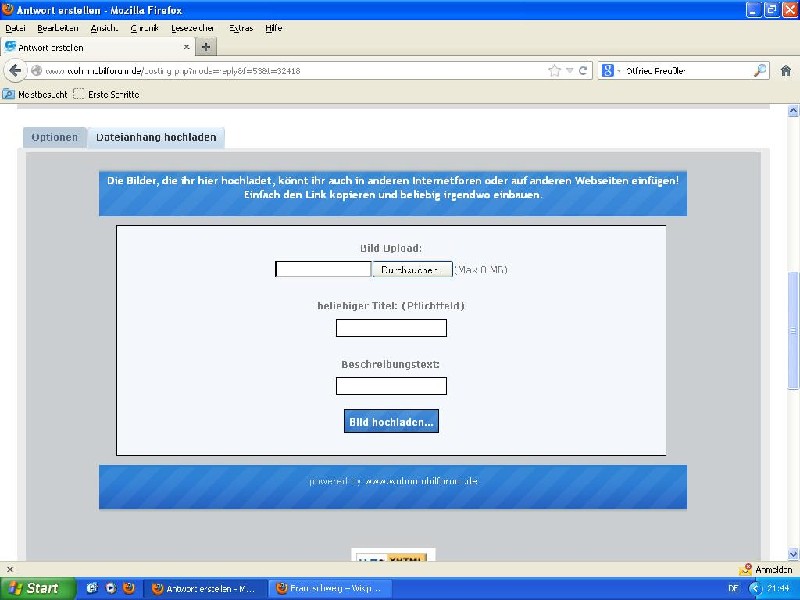Focus the 'beliebiger Titel' text field
The image size is (800, 600).
coord(391,328)
